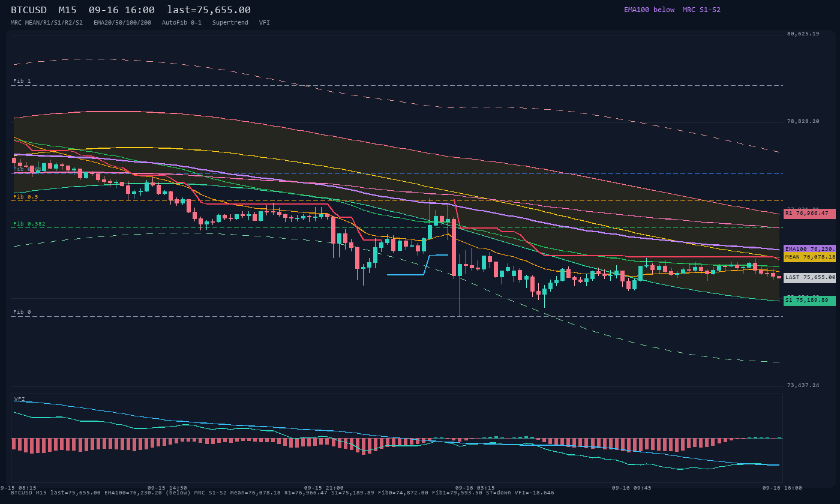Click the BTCUSD symbol title
Image resolution: width=840 pixels, height=504 pixels.
click(29, 10)
